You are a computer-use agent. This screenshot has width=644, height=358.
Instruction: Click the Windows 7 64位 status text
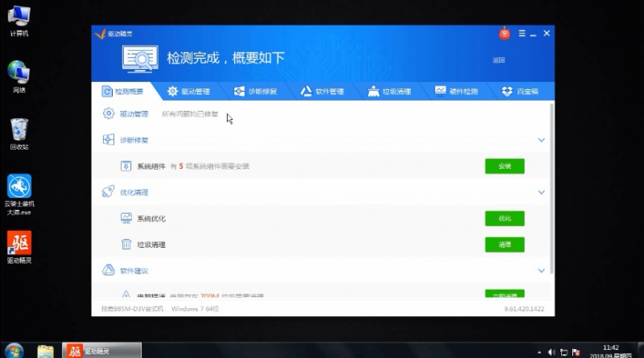click(195, 309)
